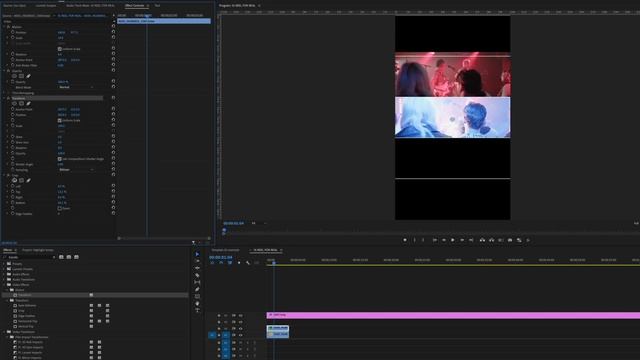Select the pink adjustment layer clip

click(x=453, y=315)
